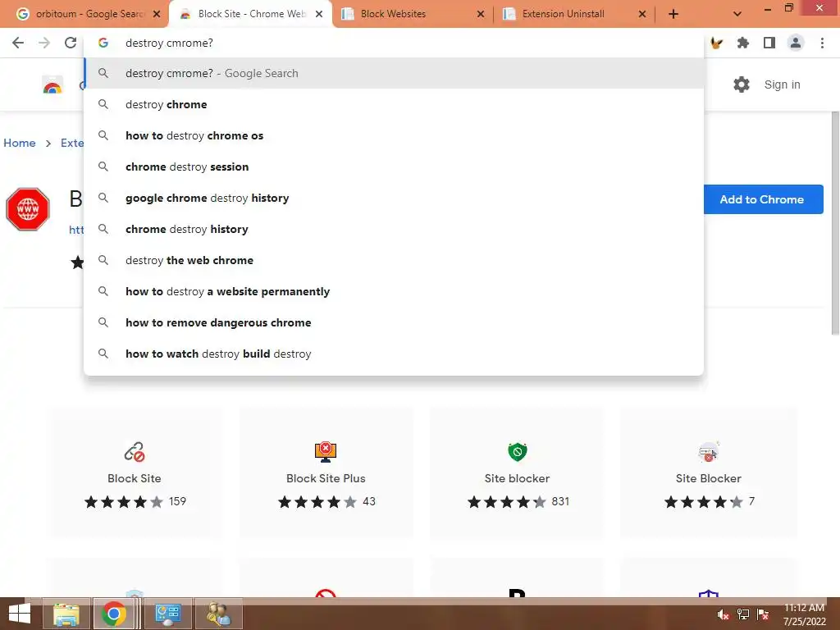Close the Block Websites tab
840x630 pixels.
(x=481, y=14)
